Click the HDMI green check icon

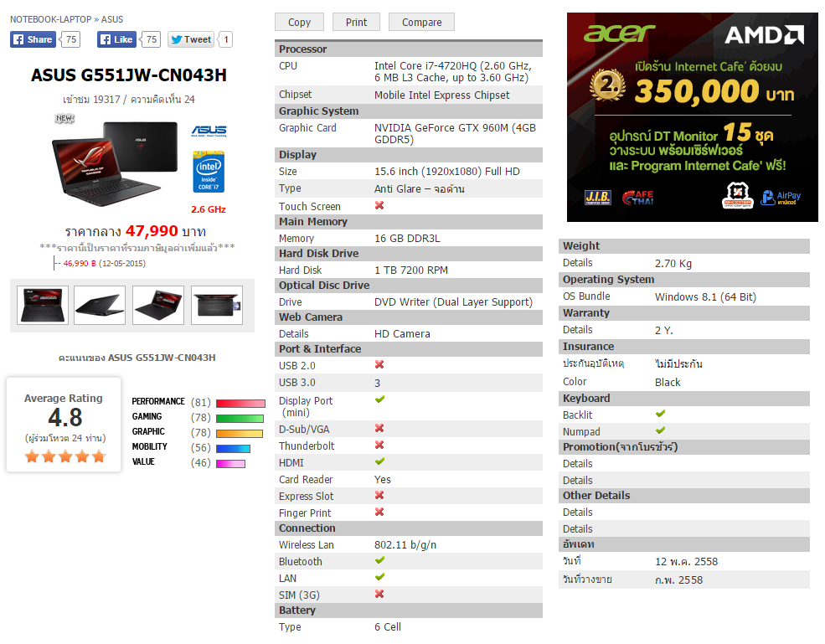coord(380,461)
